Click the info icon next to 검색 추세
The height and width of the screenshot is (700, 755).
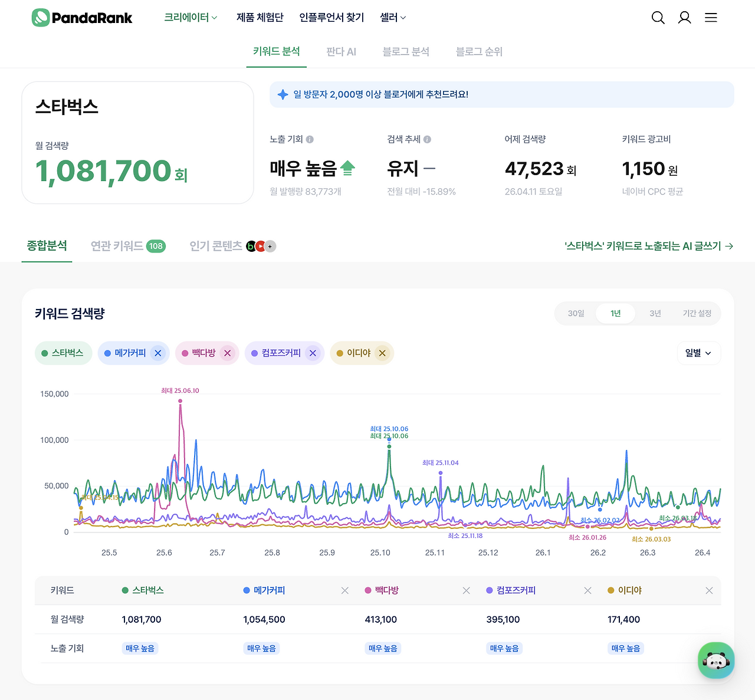coord(426,139)
